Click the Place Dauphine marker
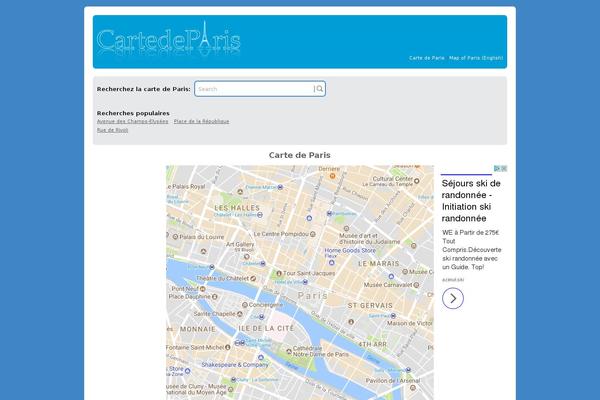 (215, 297)
